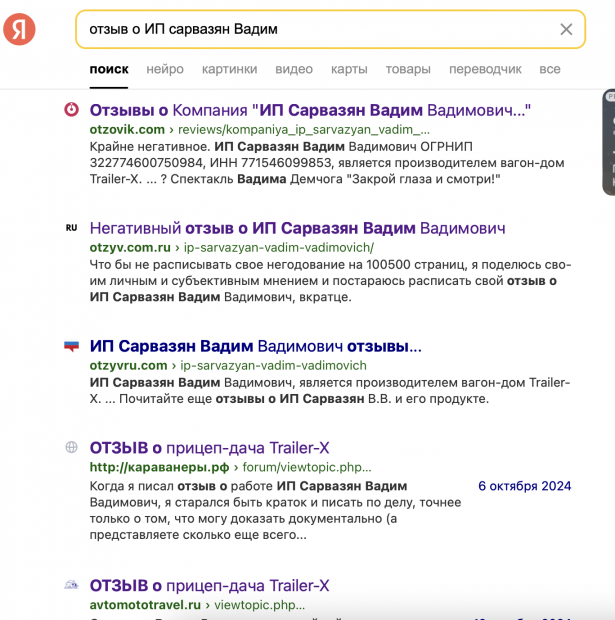Viewport: 615px width, 620px height.
Task: Open the товары tab
Action: [x=408, y=69]
